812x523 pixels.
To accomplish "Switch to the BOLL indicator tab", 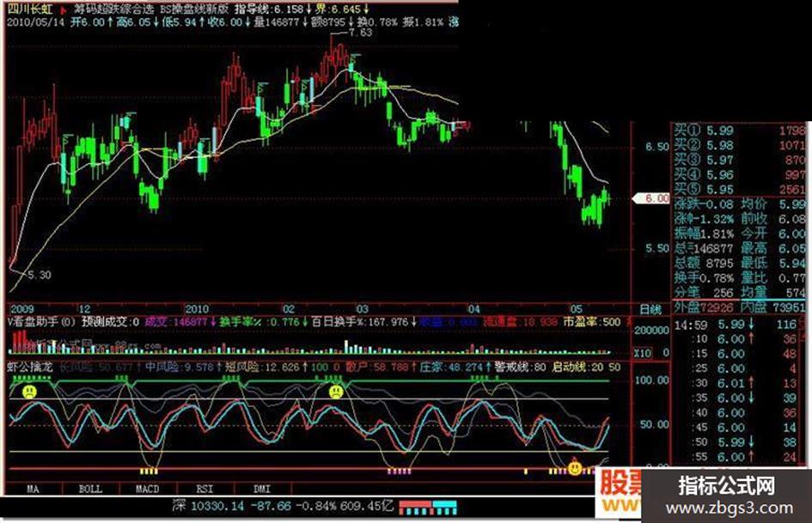I will pos(90,489).
